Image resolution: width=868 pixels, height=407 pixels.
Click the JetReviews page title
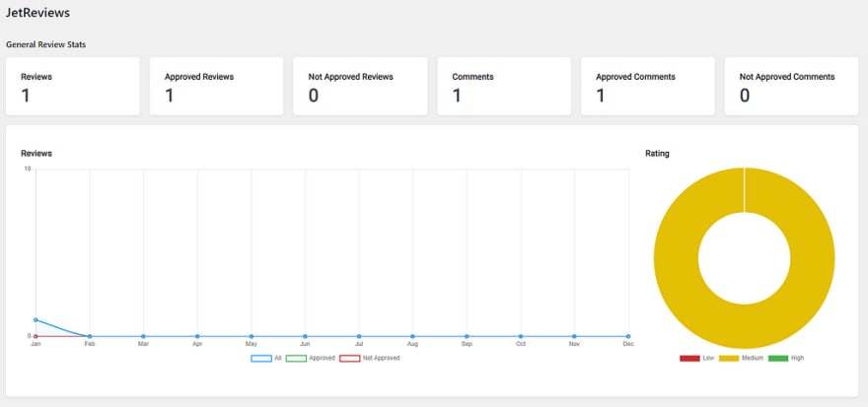point(37,13)
